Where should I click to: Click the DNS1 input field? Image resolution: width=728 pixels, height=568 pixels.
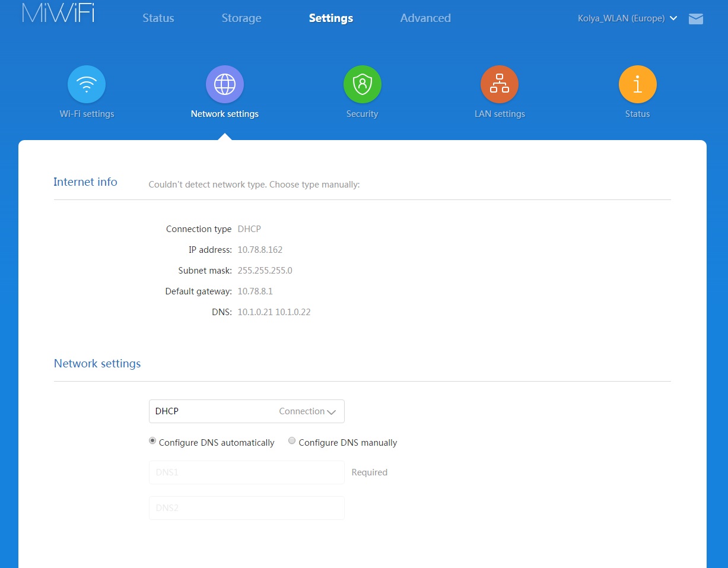pos(246,472)
